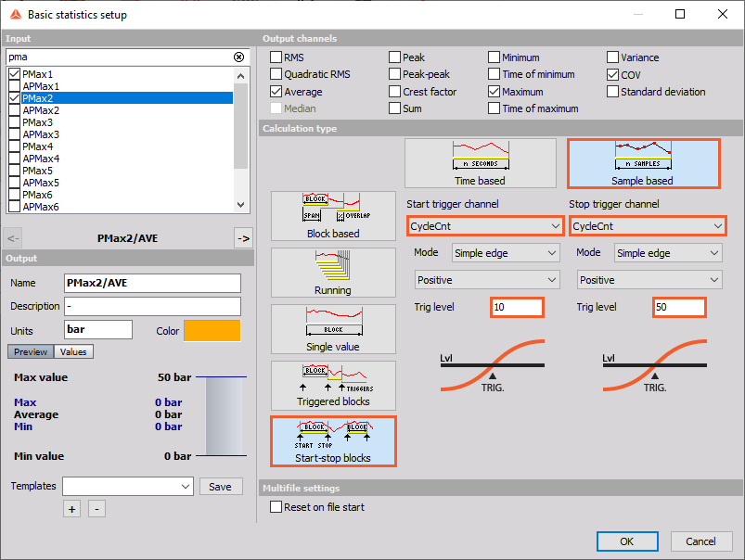This screenshot has width=745, height=560.
Task: Choose Single value calculation
Action: tap(333, 329)
